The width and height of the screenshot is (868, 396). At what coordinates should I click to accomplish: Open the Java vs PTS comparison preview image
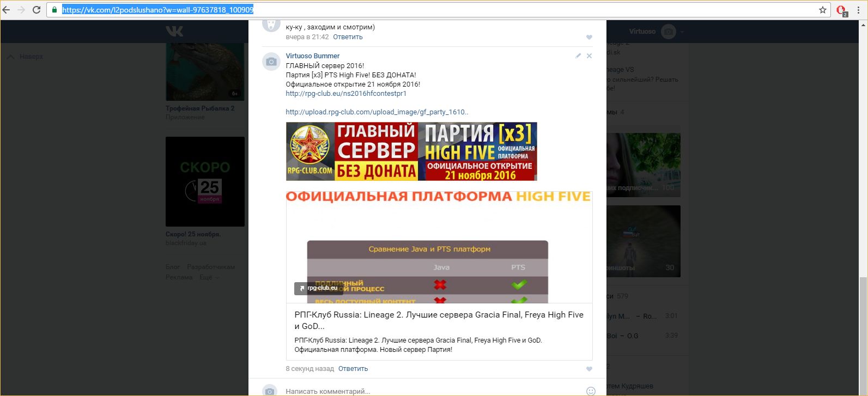click(439, 247)
